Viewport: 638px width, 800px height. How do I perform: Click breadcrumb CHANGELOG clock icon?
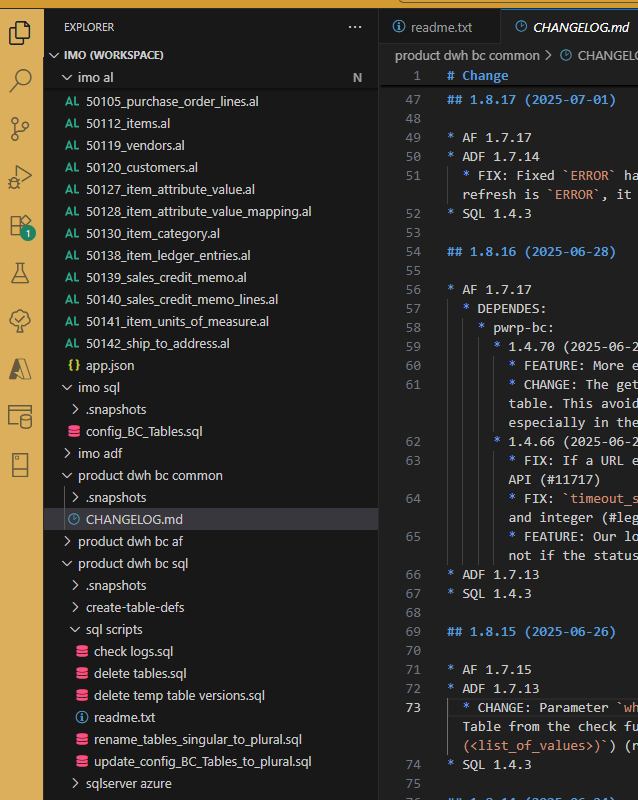(x=566, y=55)
